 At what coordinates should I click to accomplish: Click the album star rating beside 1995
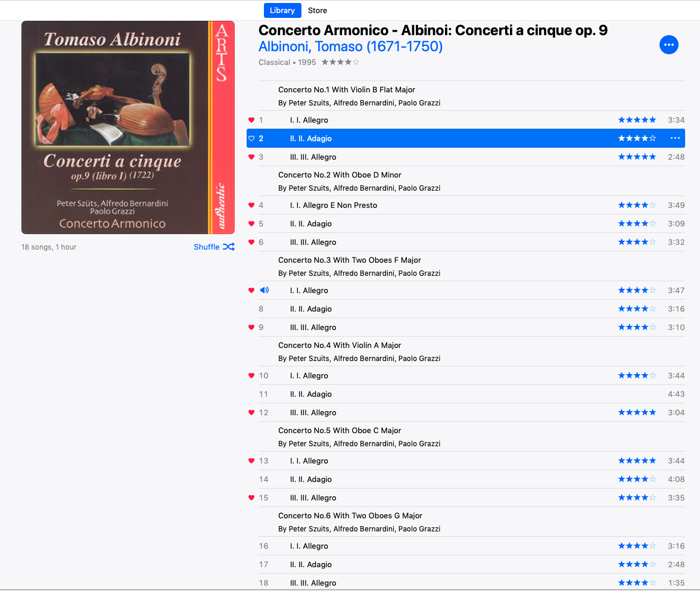pyautogui.click(x=340, y=62)
